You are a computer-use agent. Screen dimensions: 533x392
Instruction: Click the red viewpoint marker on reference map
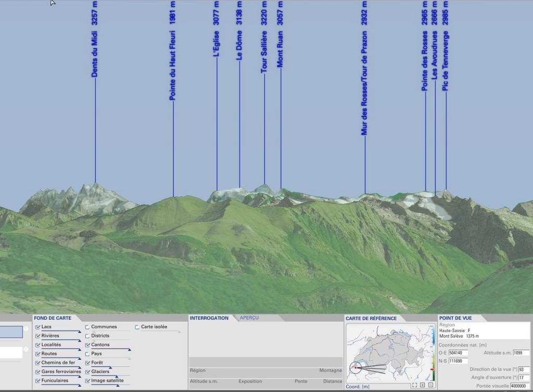pyautogui.click(x=356, y=368)
